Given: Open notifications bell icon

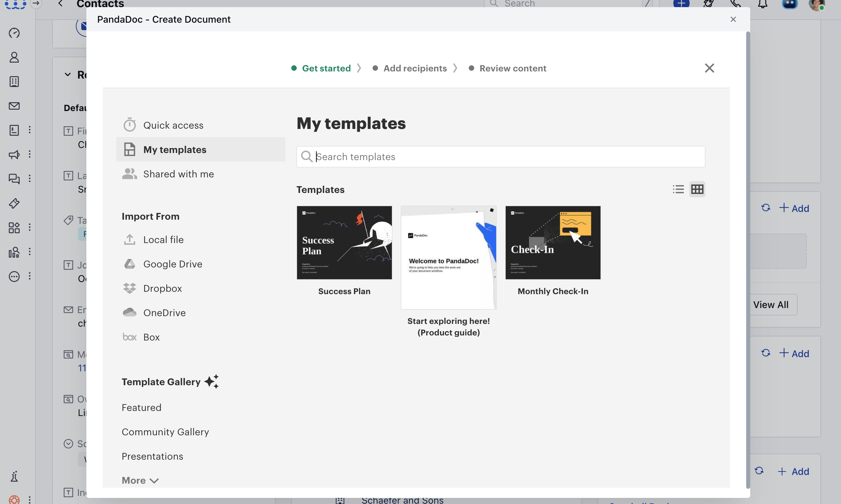Looking at the screenshot, I should click(x=762, y=4).
